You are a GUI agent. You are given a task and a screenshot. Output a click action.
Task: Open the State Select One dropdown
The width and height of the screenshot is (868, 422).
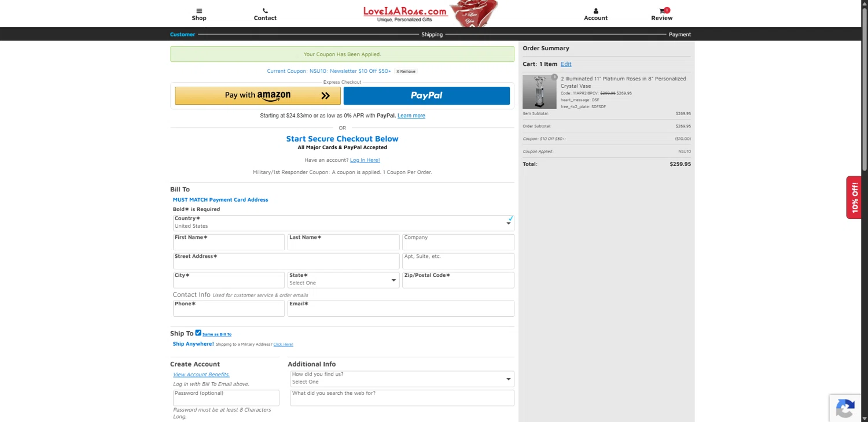pos(343,280)
